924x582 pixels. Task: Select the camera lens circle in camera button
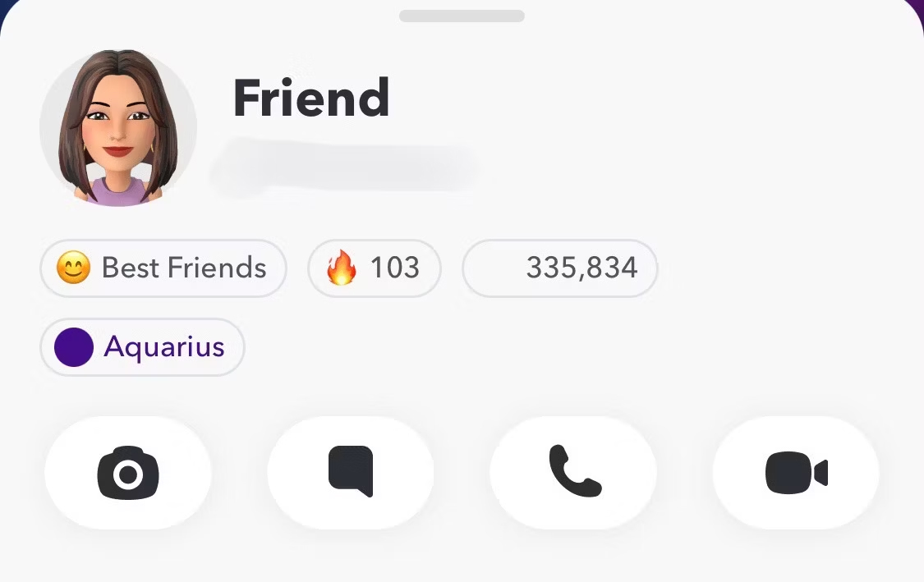(128, 474)
